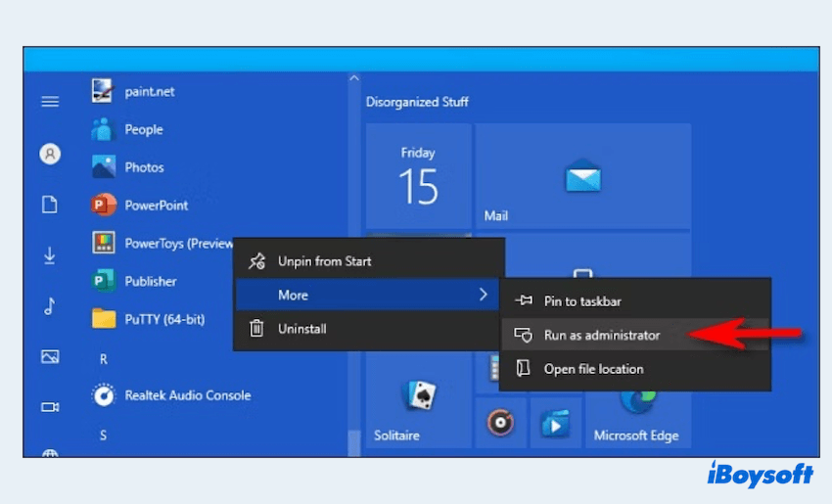Jump to letter R section header

pos(104,359)
